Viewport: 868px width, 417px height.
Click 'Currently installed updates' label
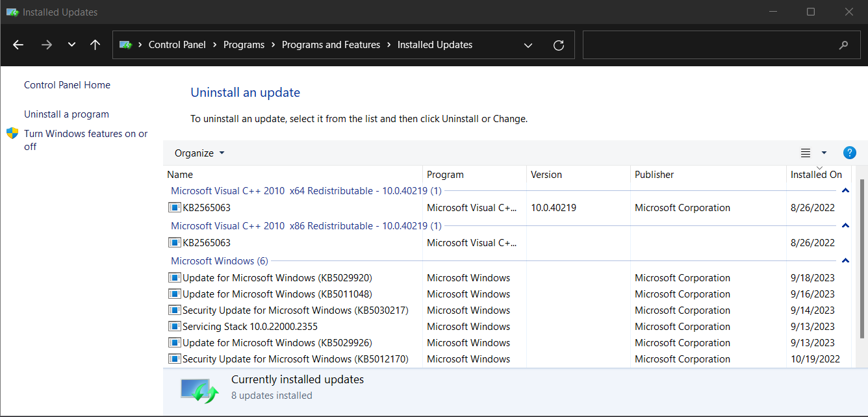coord(298,379)
